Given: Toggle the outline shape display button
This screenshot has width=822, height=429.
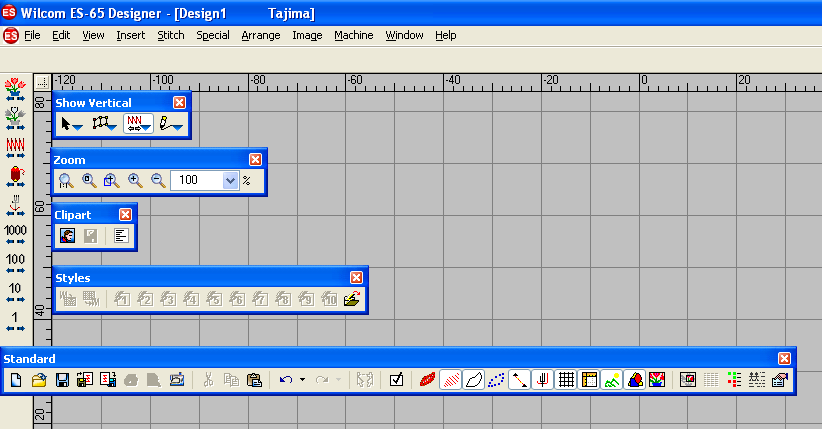Looking at the screenshot, I should [x=473, y=380].
